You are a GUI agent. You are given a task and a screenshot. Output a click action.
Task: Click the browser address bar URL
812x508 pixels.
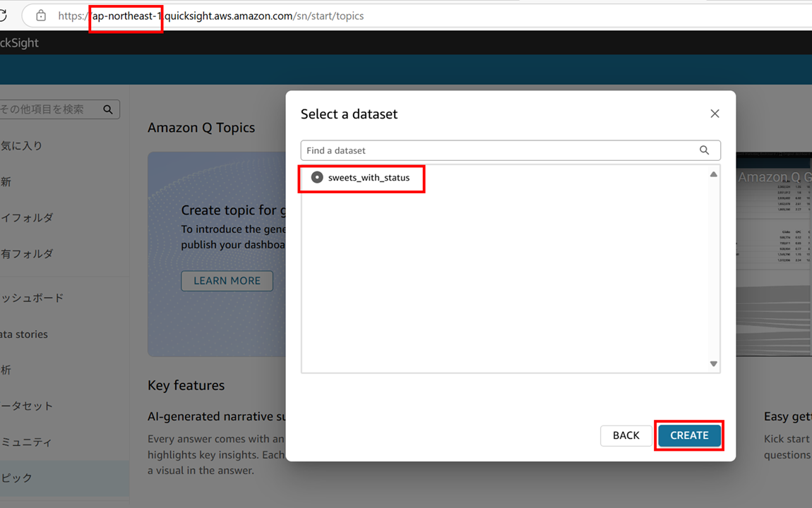(x=211, y=16)
